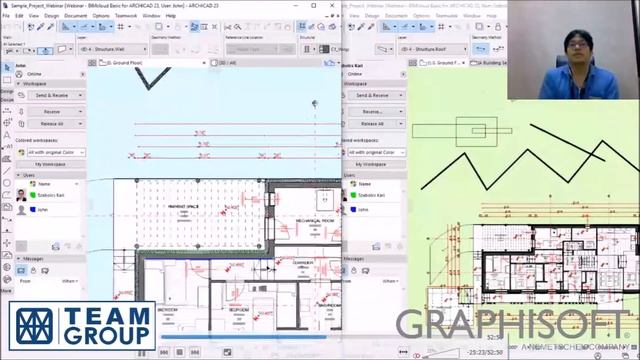The height and width of the screenshot is (360, 640).
Task: Select the Hotspot tool in left toolbox
Action: tap(7, 243)
